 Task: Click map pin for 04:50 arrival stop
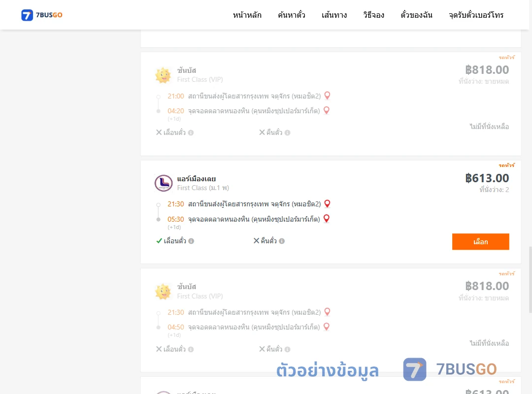(x=327, y=327)
